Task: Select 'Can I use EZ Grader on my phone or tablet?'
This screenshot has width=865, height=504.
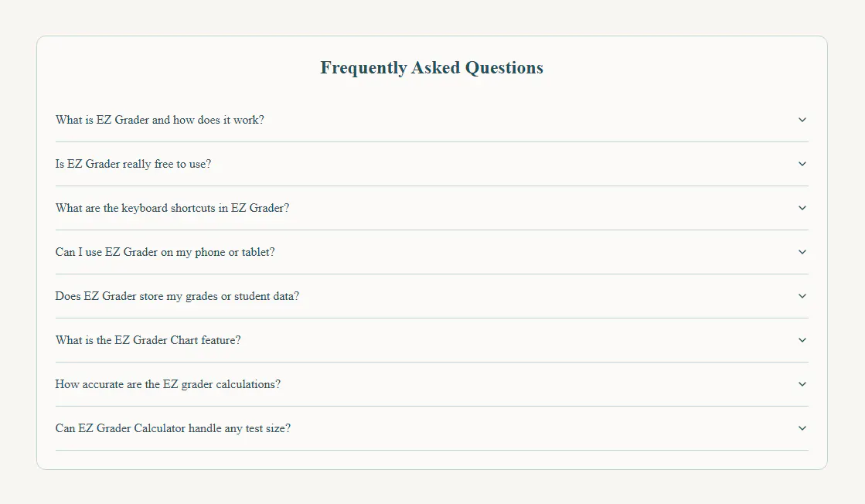Action: [165, 252]
